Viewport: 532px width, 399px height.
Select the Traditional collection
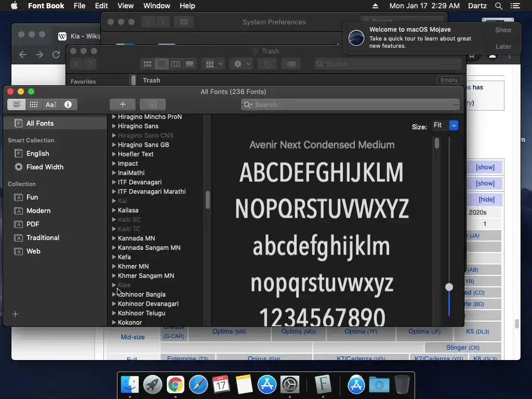43,237
